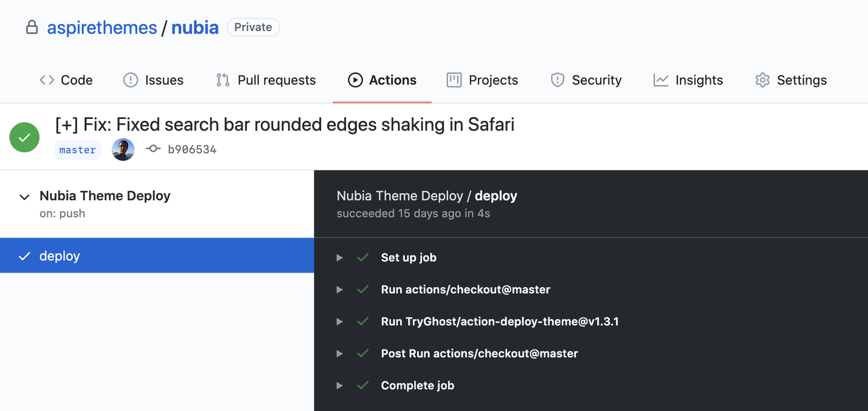Click the gear icon for Settings

point(762,80)
